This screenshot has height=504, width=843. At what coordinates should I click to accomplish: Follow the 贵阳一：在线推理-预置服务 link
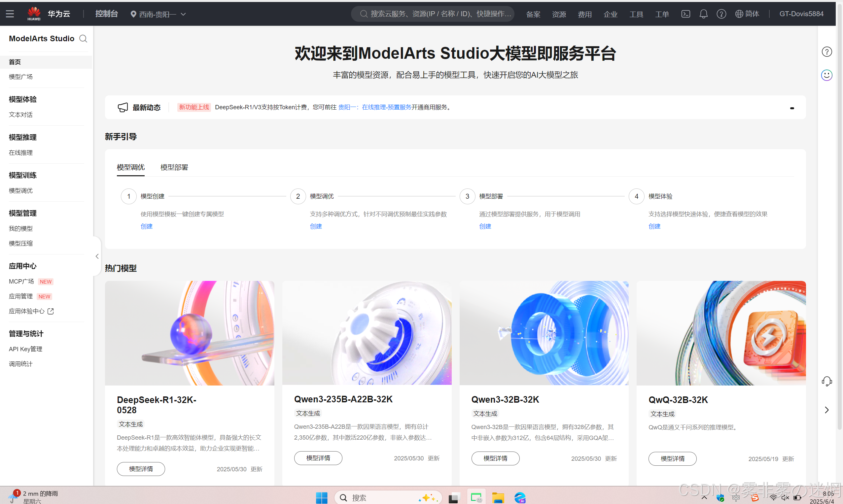tap(375, 107)
